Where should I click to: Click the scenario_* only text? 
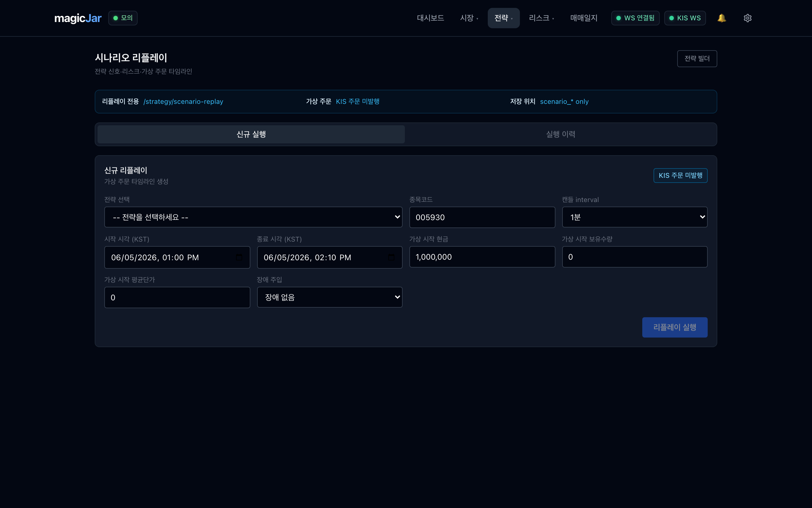click(564, 102)
